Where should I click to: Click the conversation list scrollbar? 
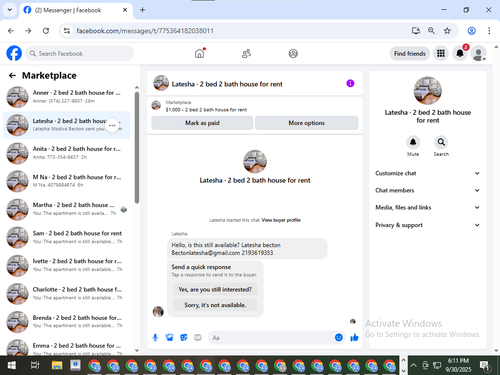coord(137,147)
